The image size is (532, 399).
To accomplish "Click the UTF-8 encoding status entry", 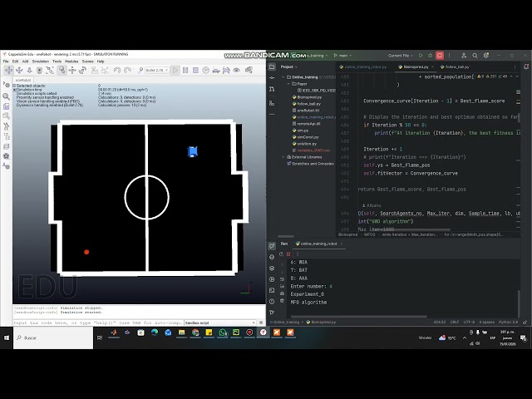I will point(469,322).
